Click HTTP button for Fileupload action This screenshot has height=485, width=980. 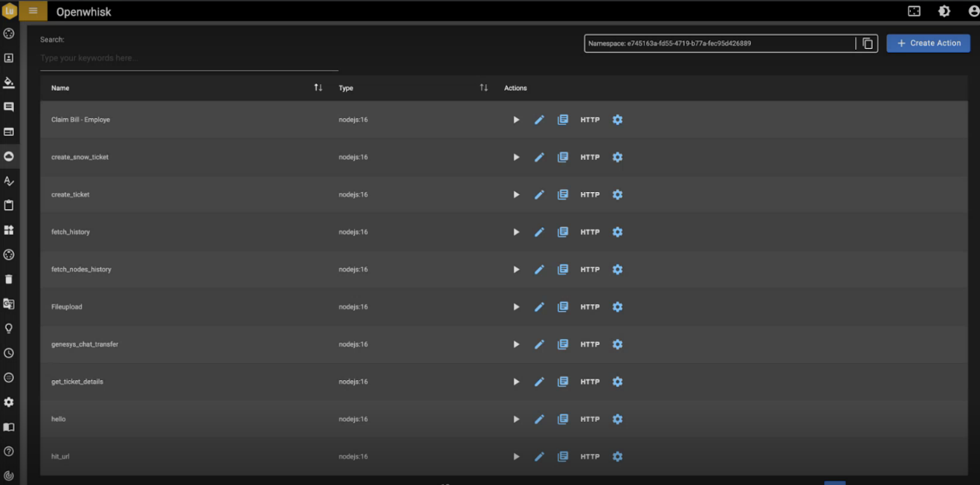point(590,306)
